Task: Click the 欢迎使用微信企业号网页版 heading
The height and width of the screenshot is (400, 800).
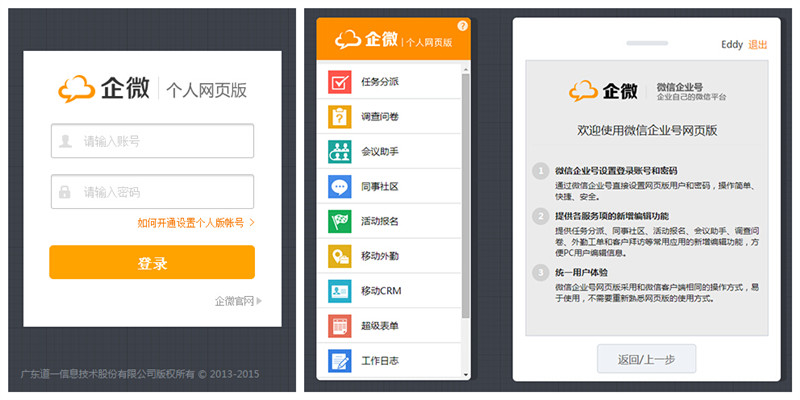Action: point(647,130)
